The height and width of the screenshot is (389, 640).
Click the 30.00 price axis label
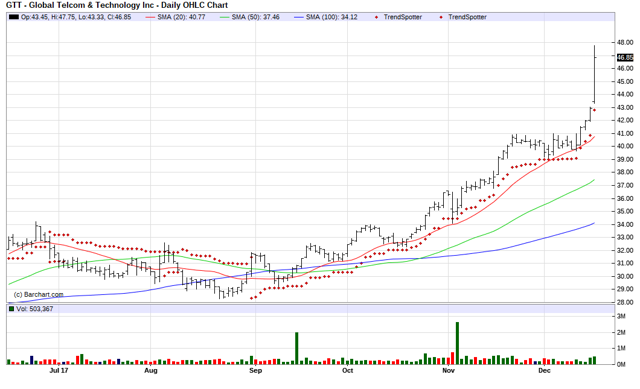pos(625,276)
